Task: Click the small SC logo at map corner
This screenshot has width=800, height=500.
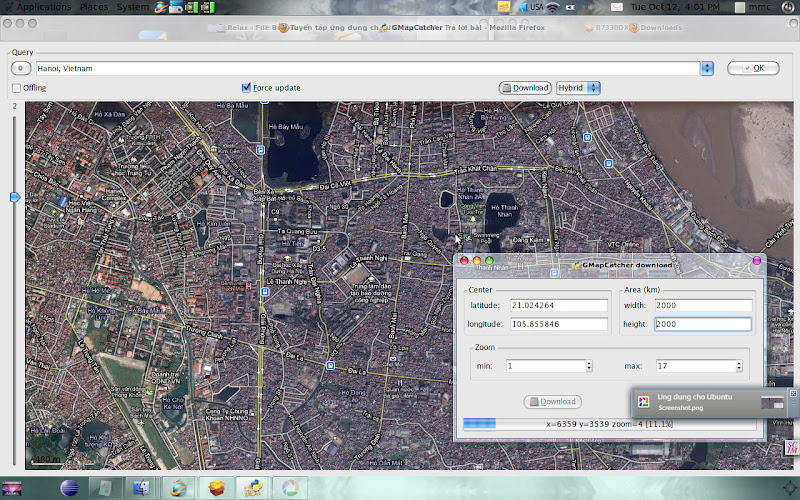Action: [792, 447]
